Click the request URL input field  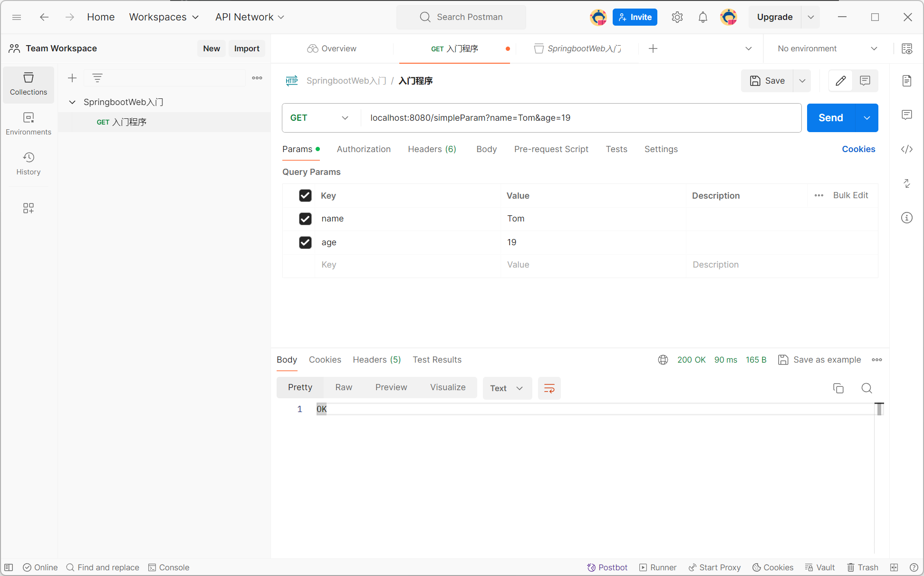tap(581, 118)
